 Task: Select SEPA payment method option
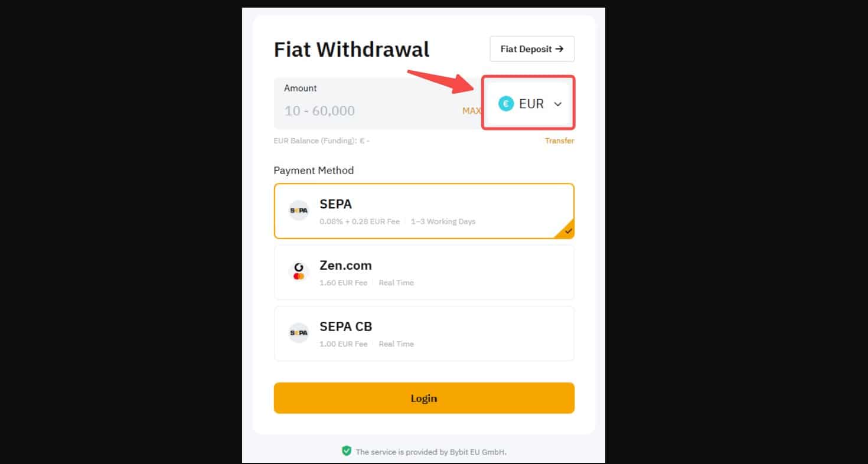click(x=423, y=211)
